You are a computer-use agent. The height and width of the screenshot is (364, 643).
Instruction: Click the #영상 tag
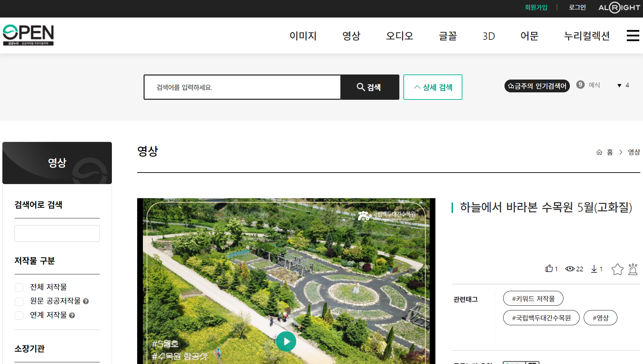point(601,318)
